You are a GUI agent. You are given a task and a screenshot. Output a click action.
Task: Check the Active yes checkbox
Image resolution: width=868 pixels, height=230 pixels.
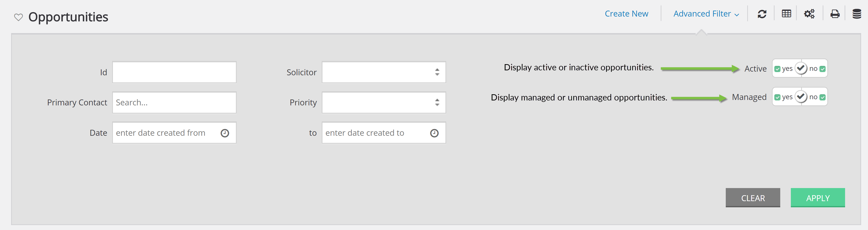[777, 69]
